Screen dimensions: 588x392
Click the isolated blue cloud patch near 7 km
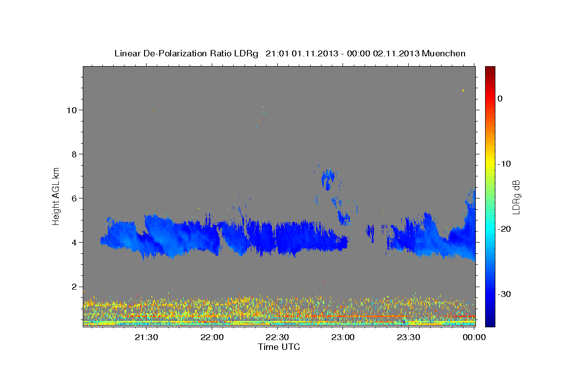point(327,178)
